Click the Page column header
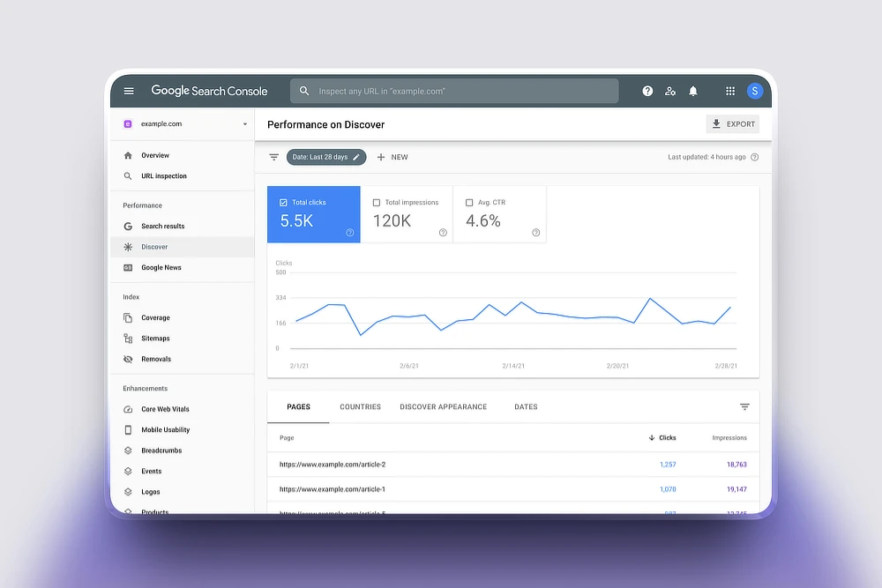 287,438
